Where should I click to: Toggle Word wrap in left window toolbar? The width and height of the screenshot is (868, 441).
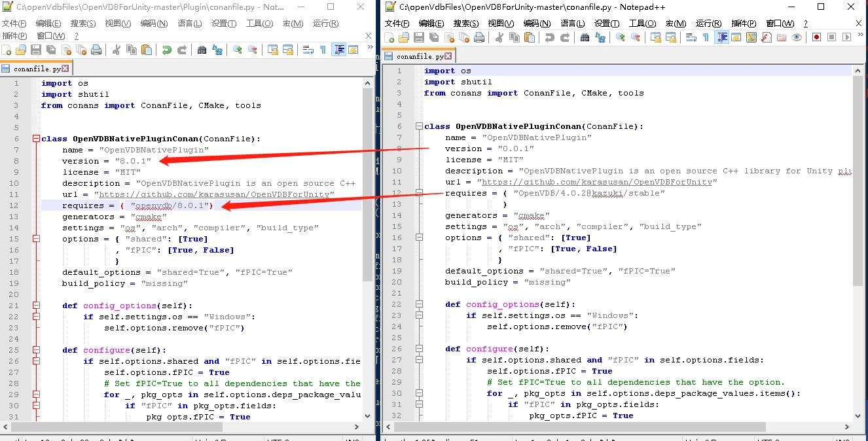click(x=308, y=50)
